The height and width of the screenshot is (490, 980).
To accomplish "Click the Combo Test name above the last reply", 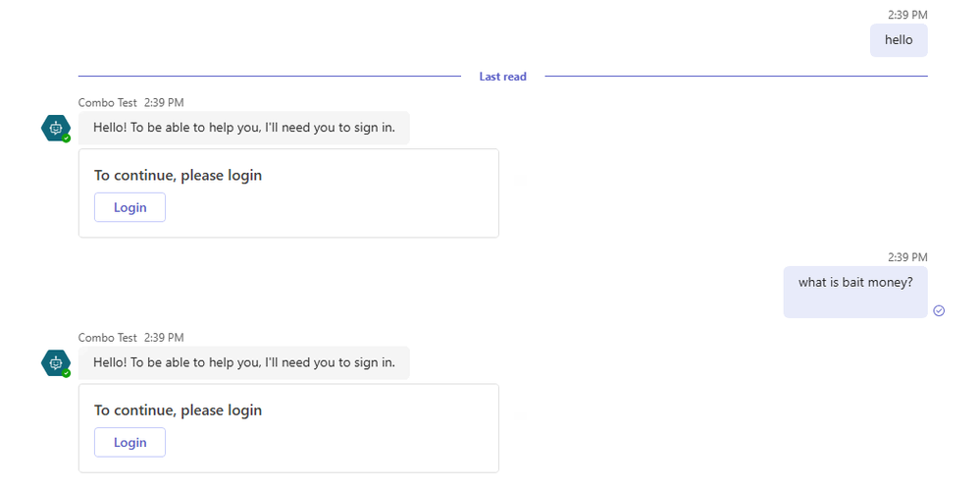I will point(108,338).
